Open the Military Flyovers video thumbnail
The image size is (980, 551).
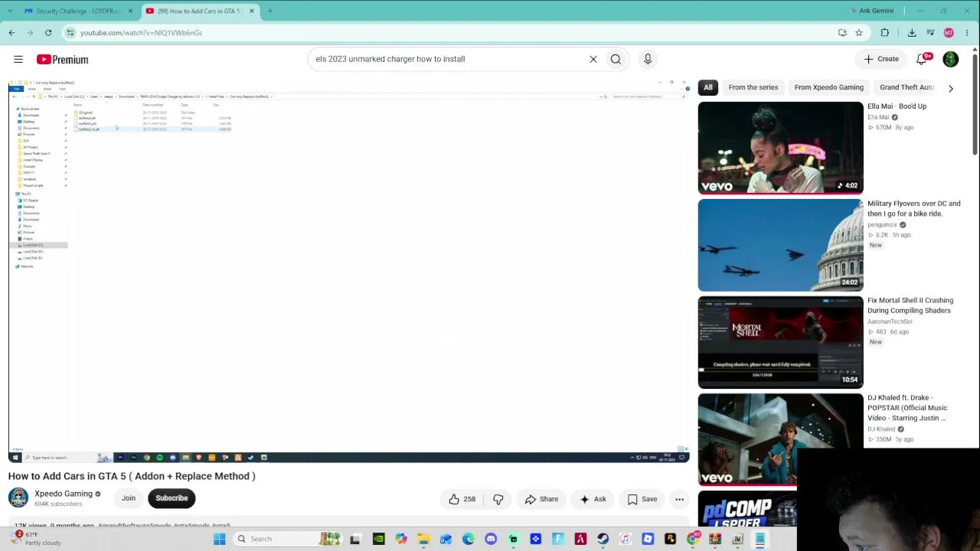(x=780, y=245)
